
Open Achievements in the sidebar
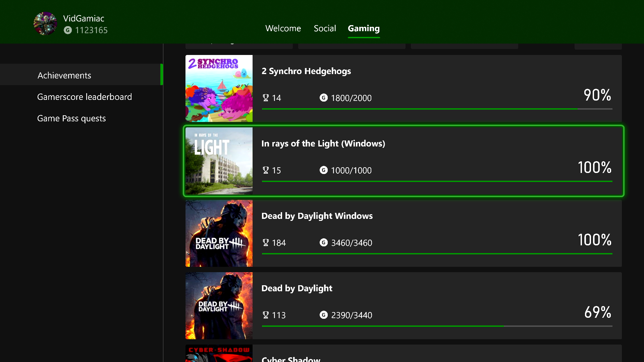(81, 75)
